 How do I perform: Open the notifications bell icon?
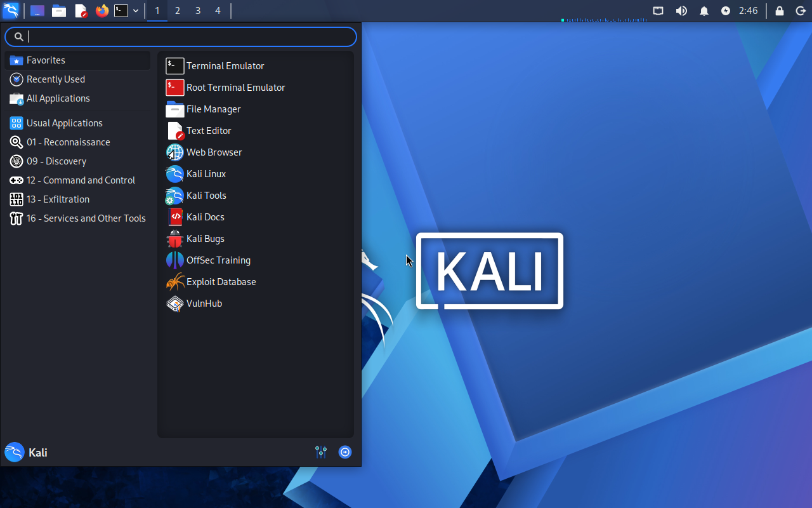coord(704,11)
